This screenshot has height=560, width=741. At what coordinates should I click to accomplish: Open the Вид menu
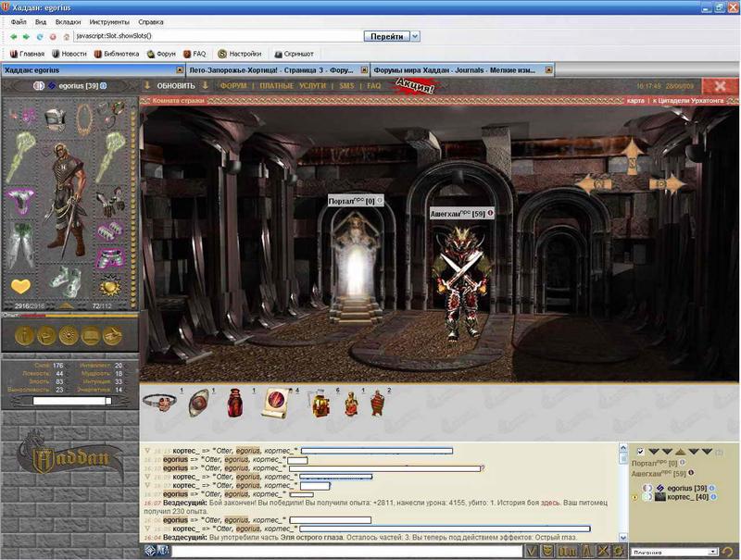(x=41, y=21)
